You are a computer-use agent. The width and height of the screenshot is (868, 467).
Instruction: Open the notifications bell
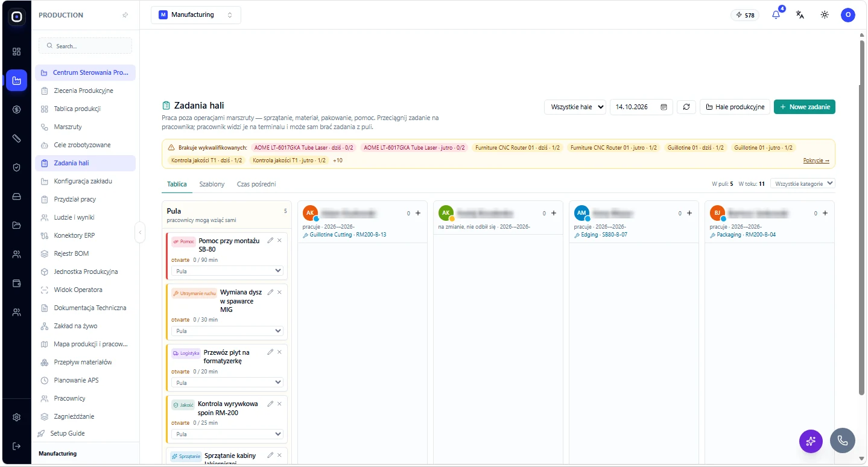click(x=776, y=15)
